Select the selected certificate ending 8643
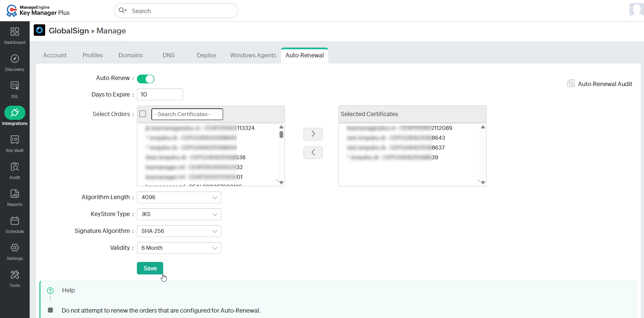This screenshot has height=318, width=644. point(396,138)
